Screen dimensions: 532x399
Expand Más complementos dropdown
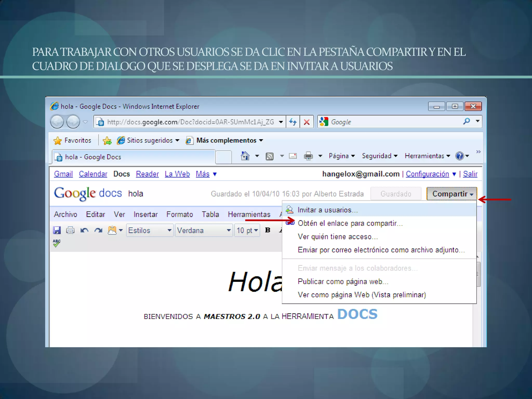tap(261, 141)
